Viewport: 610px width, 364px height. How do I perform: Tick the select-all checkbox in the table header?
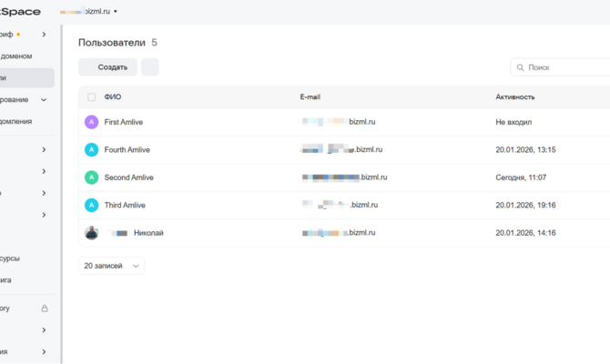click(91, 96)
